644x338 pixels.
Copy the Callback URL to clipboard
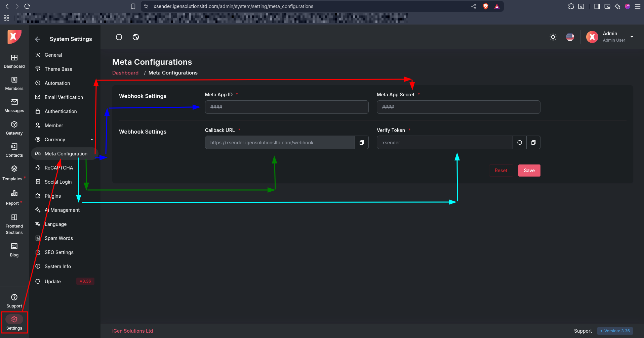362,143
